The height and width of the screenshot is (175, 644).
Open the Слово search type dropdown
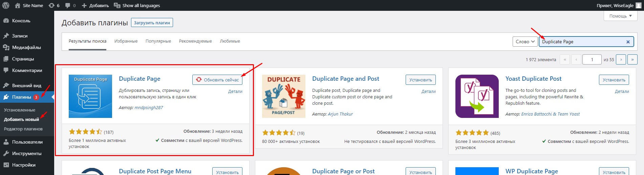tap(525, 42)
